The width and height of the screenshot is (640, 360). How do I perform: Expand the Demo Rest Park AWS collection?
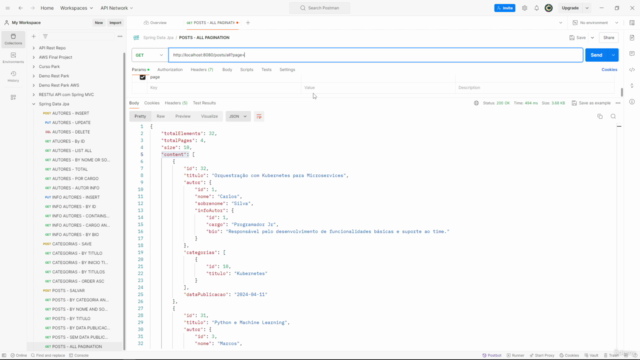point(33,85)
